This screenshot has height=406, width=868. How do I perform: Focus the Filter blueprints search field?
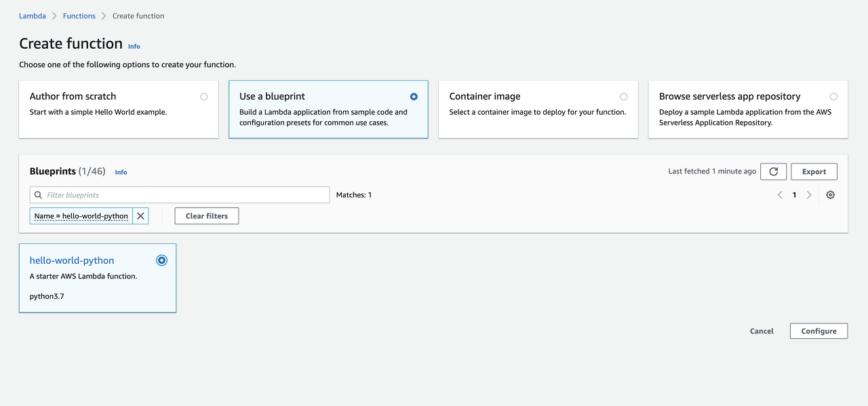click(180, 195)
